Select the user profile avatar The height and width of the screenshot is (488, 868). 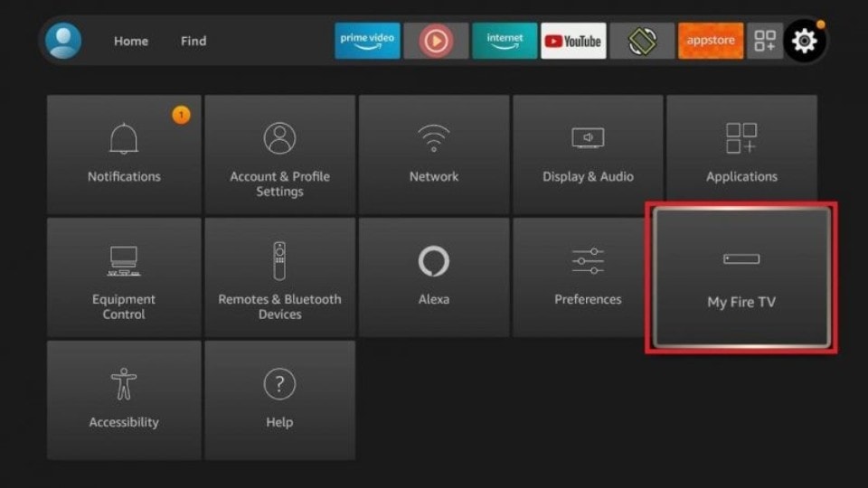63,41
